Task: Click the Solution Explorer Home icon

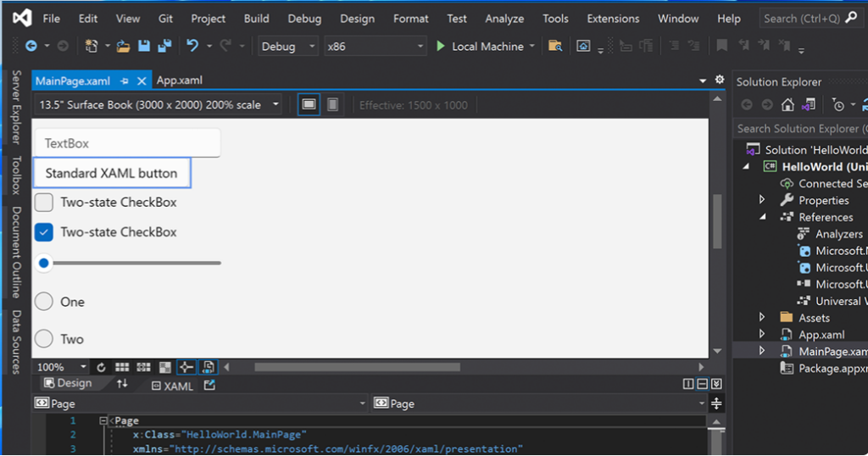Action: 787,105
